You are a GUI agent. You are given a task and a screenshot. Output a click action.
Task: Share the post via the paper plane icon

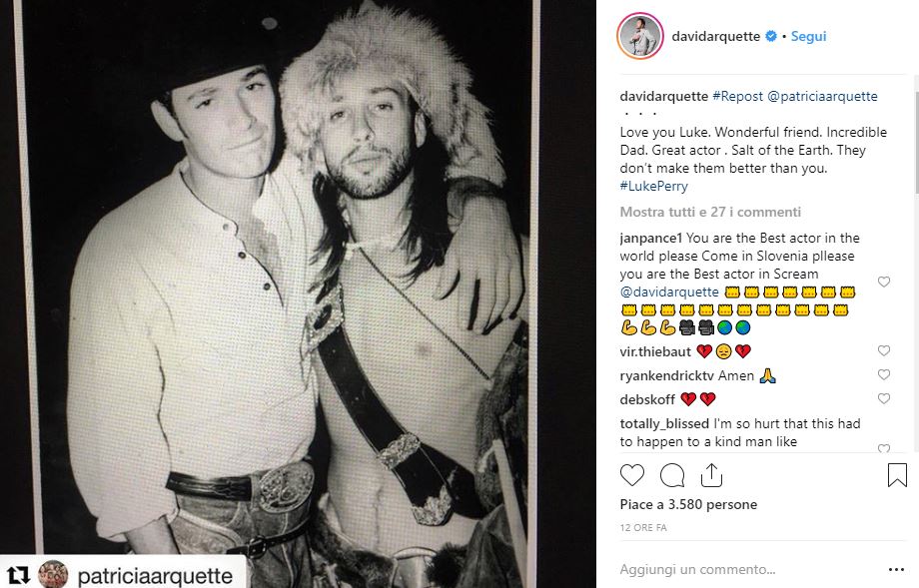pos(711,475)
